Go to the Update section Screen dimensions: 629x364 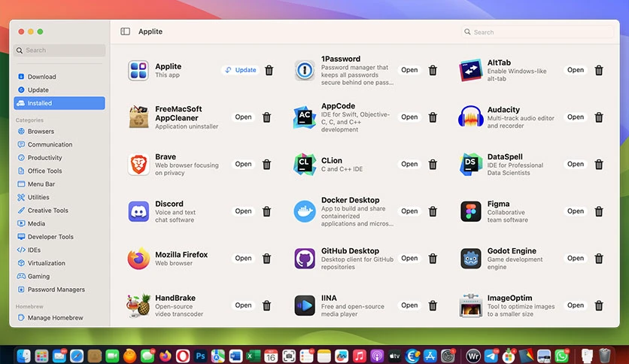pyautogui.click(x=59, y=89)
